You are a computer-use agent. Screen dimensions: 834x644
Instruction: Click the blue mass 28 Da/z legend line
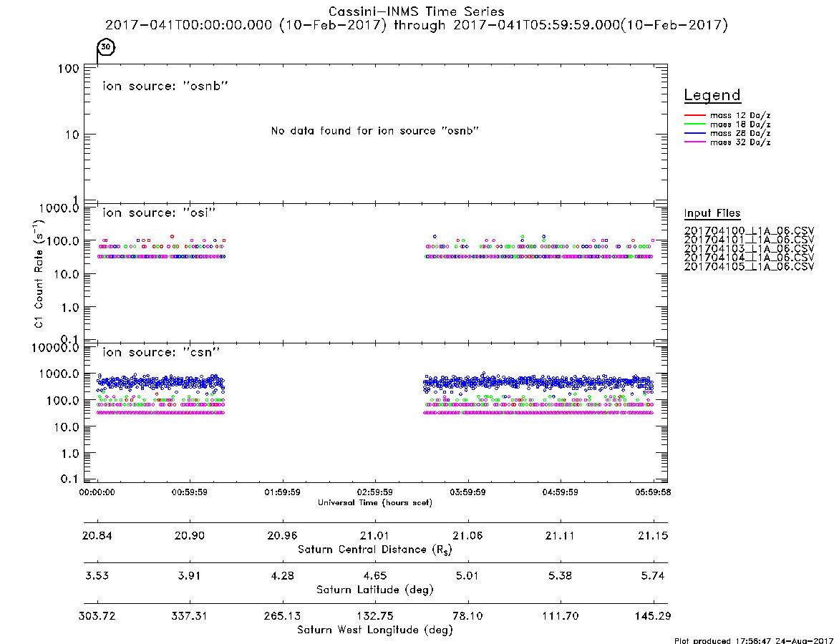(694, 133)
